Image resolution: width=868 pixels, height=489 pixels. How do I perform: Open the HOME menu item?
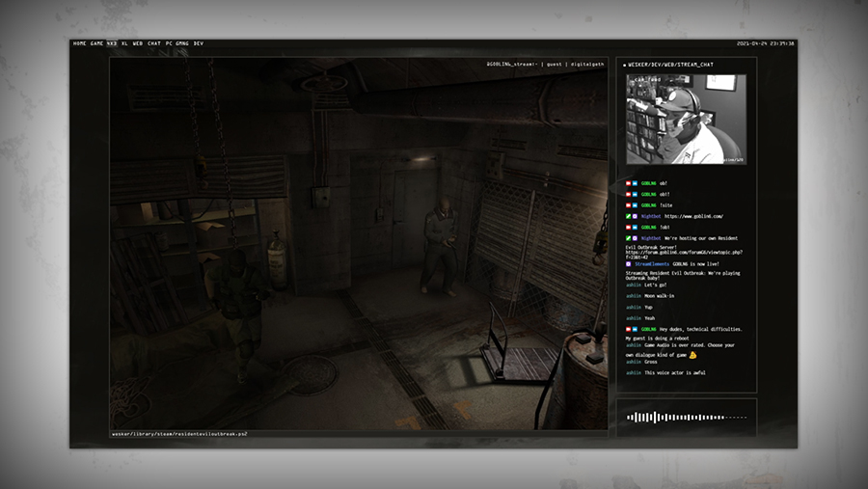tap(80, 43)
